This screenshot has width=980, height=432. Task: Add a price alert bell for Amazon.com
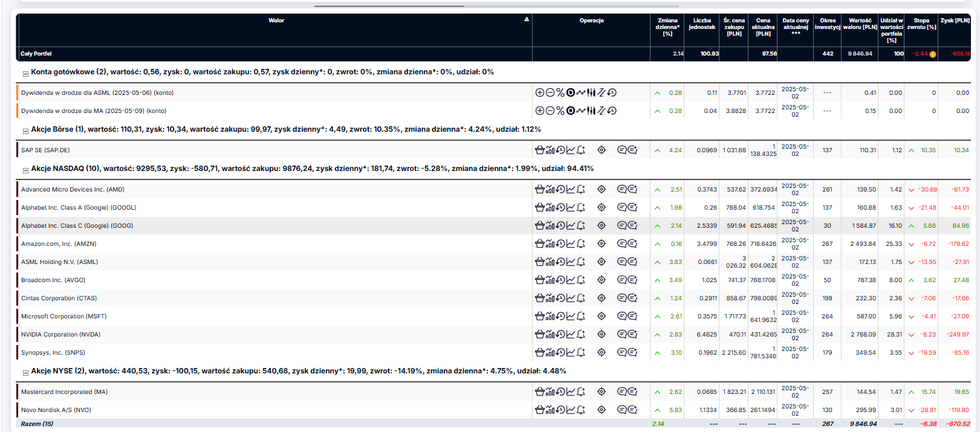click(581, 243)
